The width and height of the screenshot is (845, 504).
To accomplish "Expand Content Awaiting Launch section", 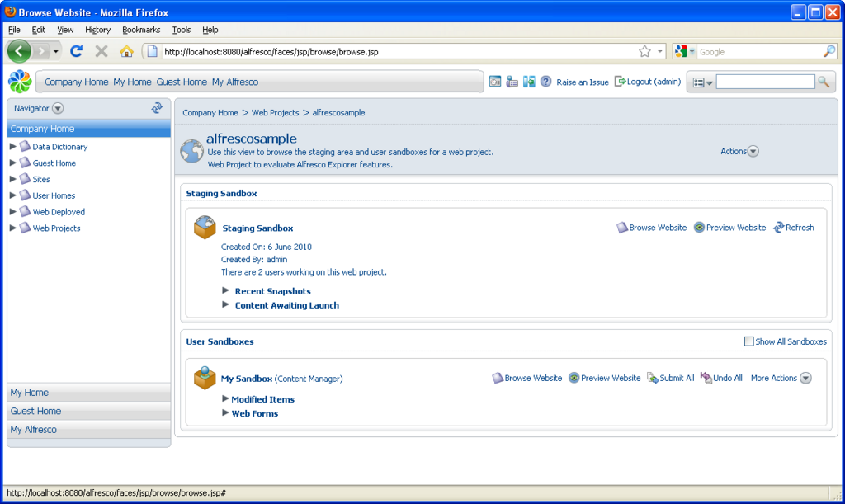I will pyautogui.click(x=226, y=304).
